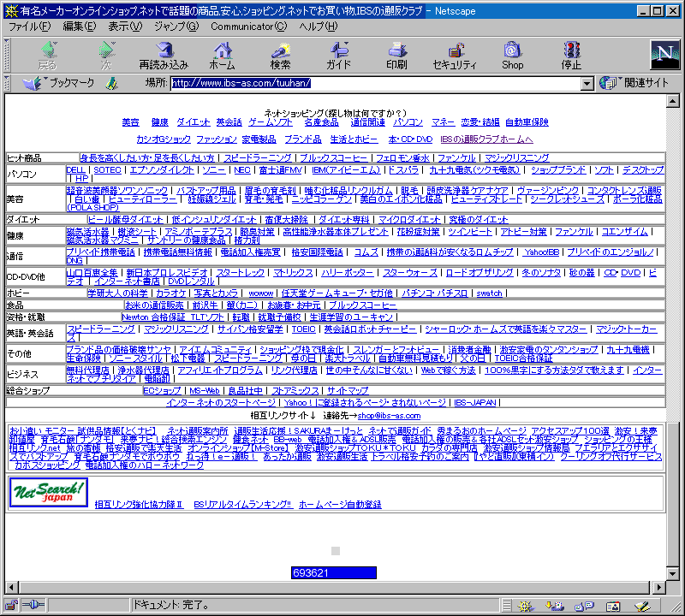Image resolution: width=685 pixels, height=616 pixels.
Task: Open the サイトマップ link
Action: click(348, 391)
